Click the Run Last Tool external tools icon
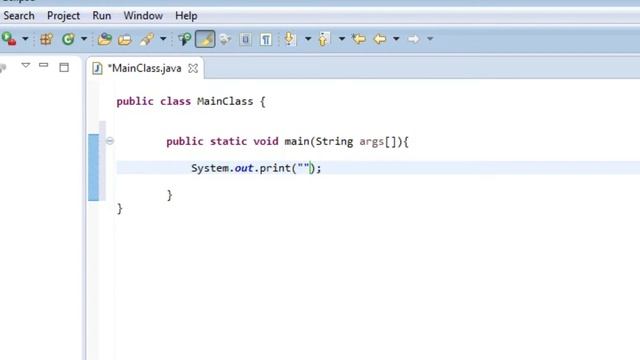Image resolution: width=640 pixels, height=360 pixels. pyautogui.click(x=9, y=39)
